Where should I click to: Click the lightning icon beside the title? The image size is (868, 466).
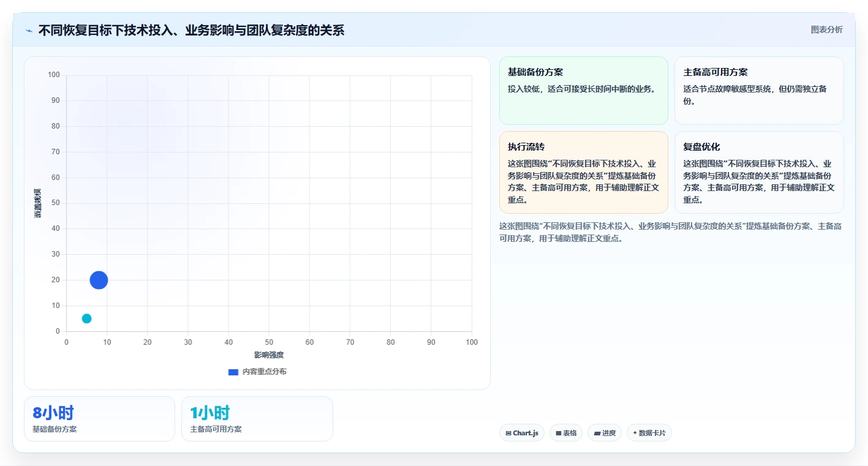pyautogui.click(x=29, y=31)
